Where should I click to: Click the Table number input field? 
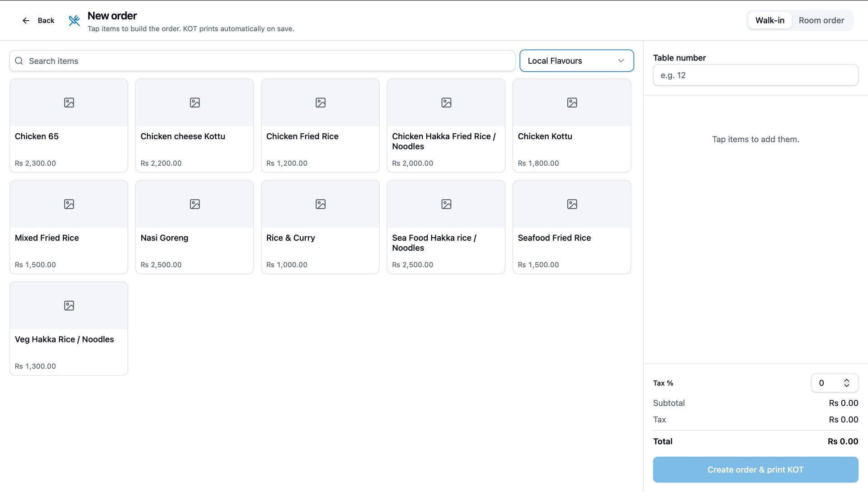click(x=755, y=75)
